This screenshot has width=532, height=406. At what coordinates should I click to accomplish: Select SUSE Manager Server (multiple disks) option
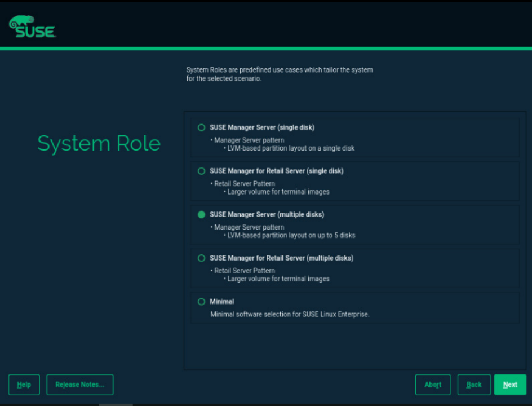tap(201, 214)
